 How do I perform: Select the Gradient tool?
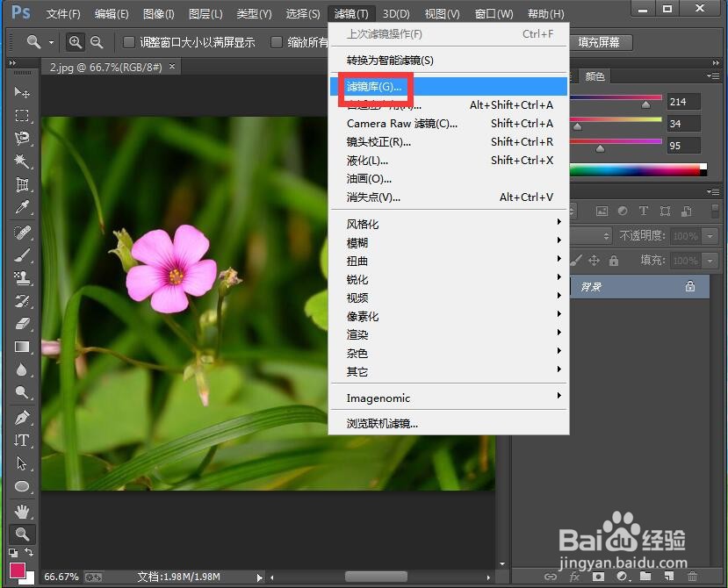22,347
